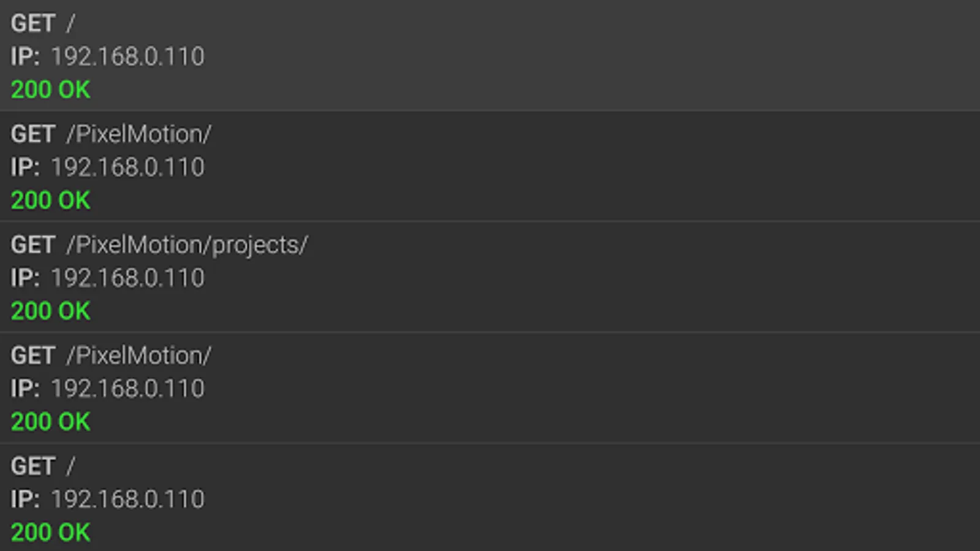Click the slash path in the topmost entry
The image size is (980, 551).
coord(71,24)
